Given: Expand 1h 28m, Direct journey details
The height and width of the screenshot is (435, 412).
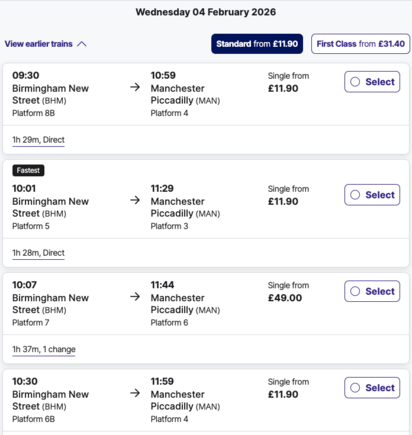Looking at the screenshot, I should tap(38, 253).
